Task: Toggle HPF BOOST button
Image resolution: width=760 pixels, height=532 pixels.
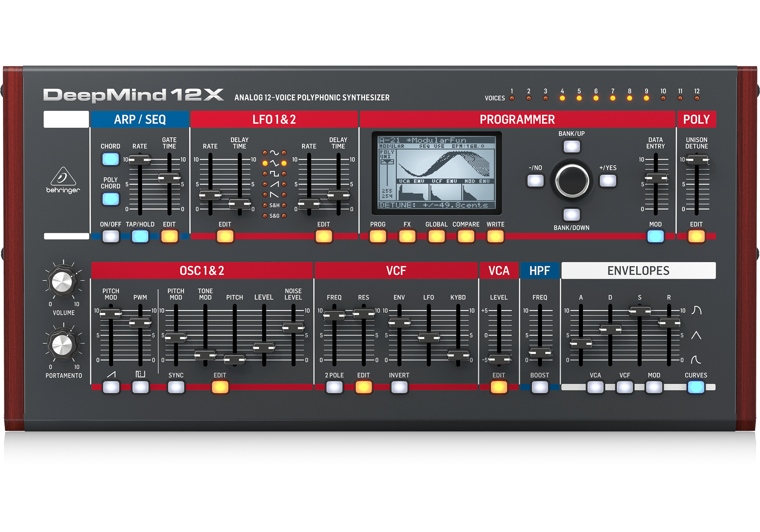Action: tap(540, 387)
